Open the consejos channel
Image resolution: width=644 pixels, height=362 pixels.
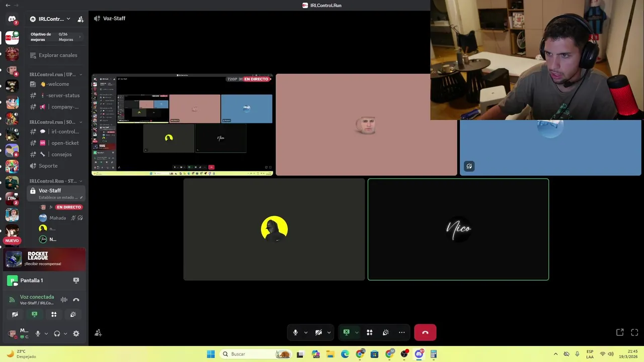pos(55,154)
